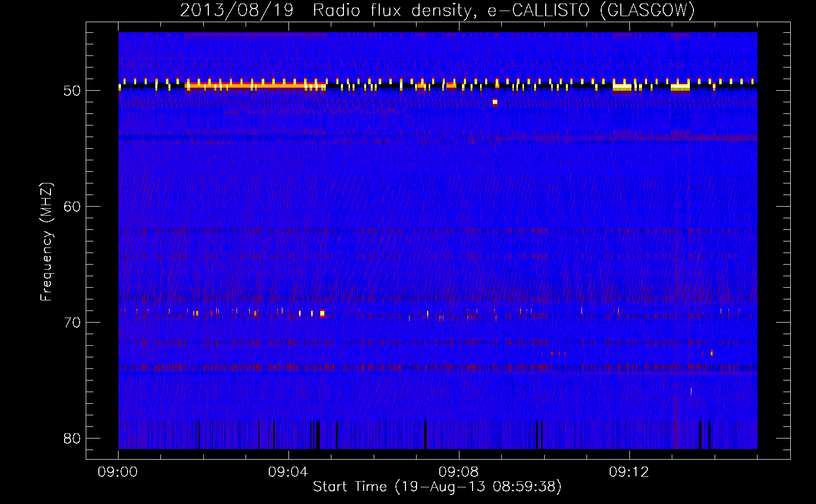Click the '80' frequency tick label
The width and height of the screenshot is (816, 504).
click(x=72, y=438)
